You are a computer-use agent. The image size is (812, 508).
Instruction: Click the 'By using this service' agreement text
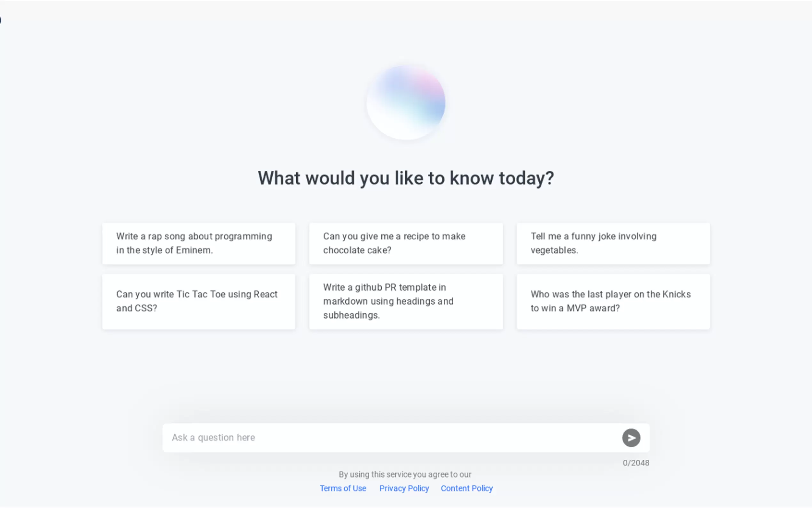point(405,474)
